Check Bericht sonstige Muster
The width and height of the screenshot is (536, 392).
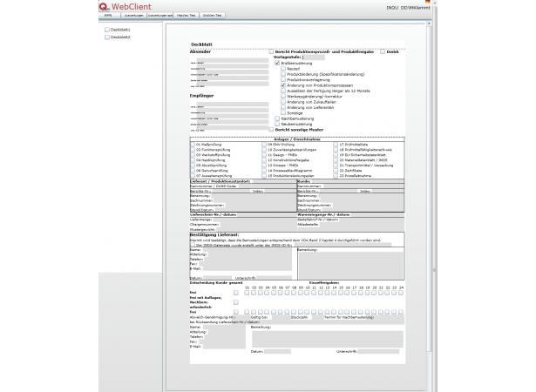click(x=271, y=130)
